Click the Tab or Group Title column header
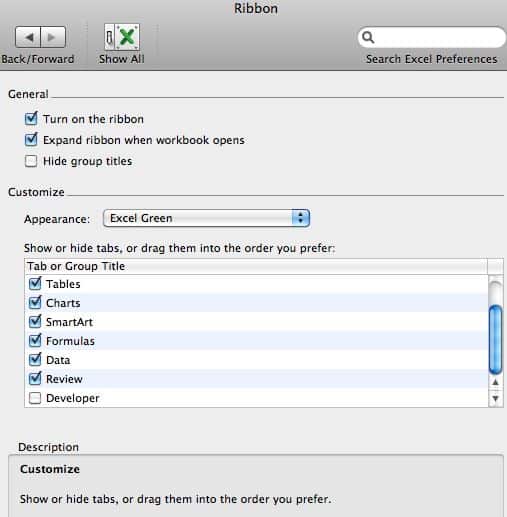Image resolution: width=507 pixels, height=517 pixels. pyautogui.click(x=256, y=266)
